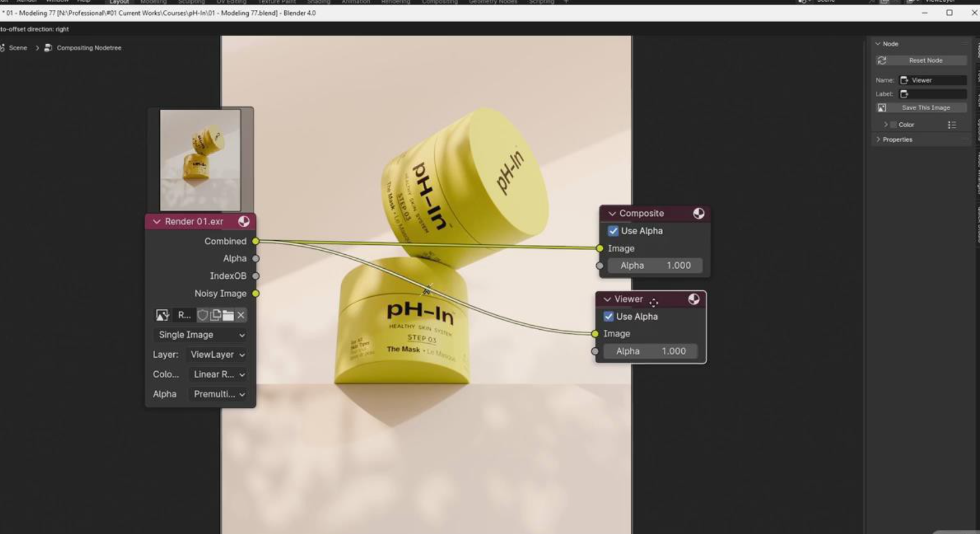980x534 pixels.
Task: Click the Viewer node Image input socket
Action: tap(595, 334)
